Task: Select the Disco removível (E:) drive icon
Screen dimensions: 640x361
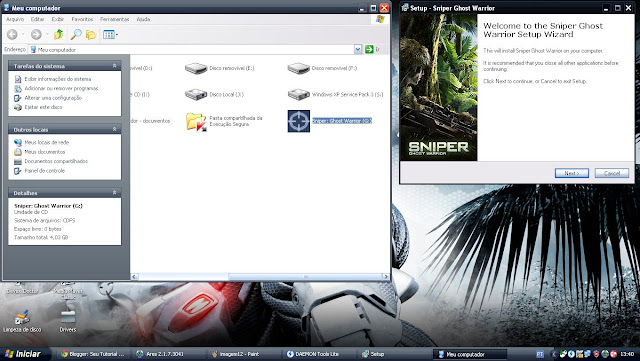Action: point(196,68)
